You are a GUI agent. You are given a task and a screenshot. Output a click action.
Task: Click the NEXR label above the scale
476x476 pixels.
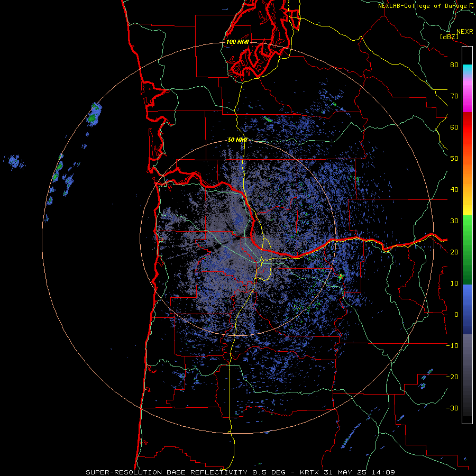[464, 32]
